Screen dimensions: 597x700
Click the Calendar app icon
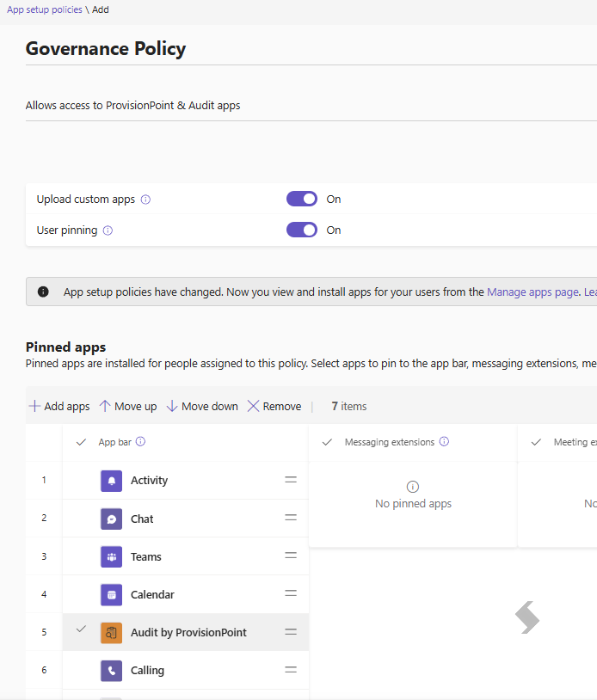click(111, 594)
